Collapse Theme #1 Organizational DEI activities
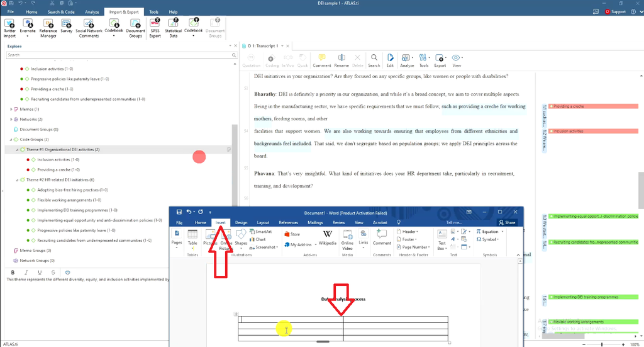 tap(17, 150)
